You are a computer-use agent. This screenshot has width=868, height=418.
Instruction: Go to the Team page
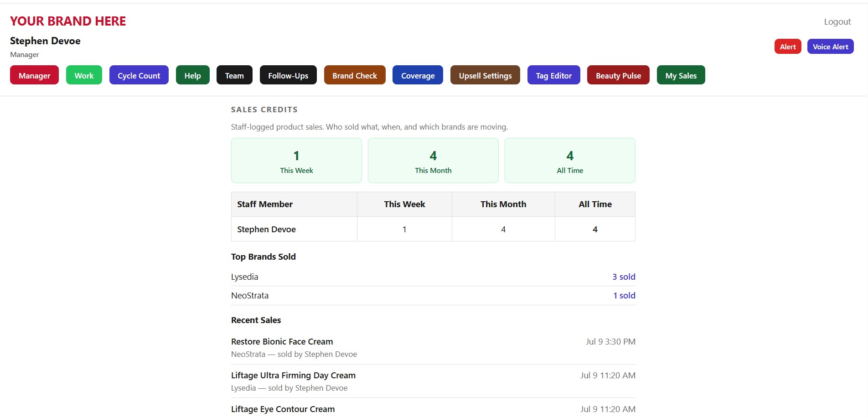(x=234, y=75)
